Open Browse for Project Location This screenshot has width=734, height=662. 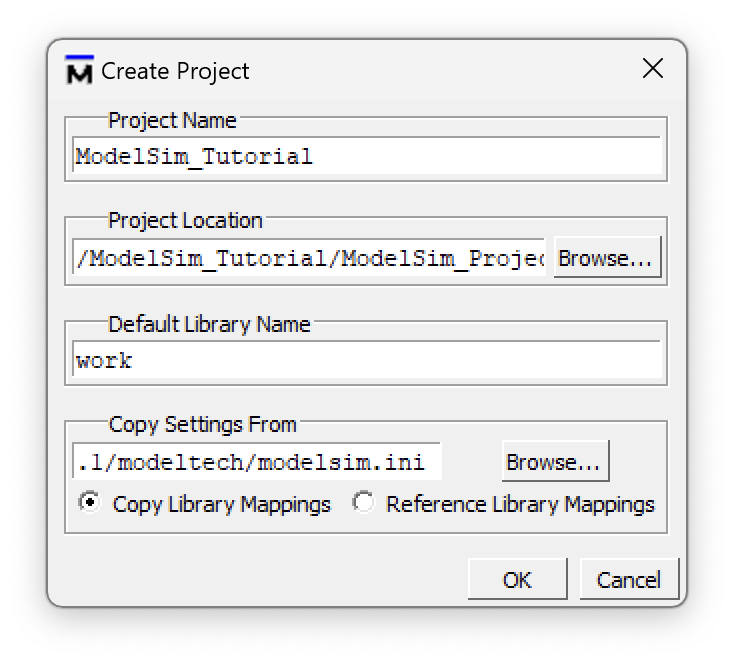(x=607, y=257)
